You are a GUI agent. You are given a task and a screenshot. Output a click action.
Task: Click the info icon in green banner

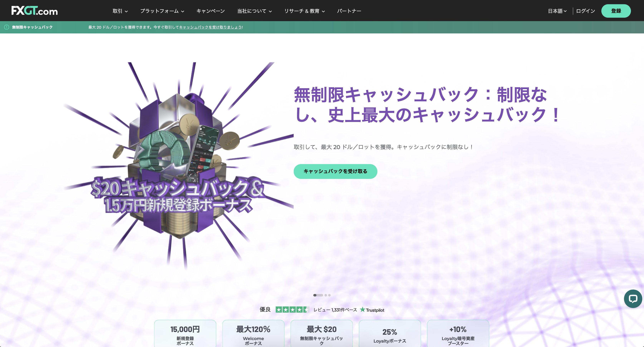tap(7, 27)
